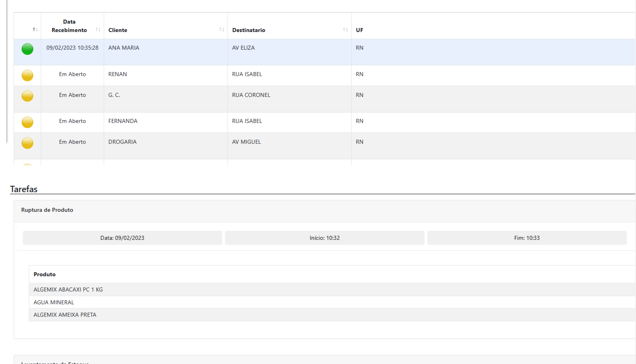Click yellow status circle in FERNANDA row
The image size is (636, 364).
point(27,122)
